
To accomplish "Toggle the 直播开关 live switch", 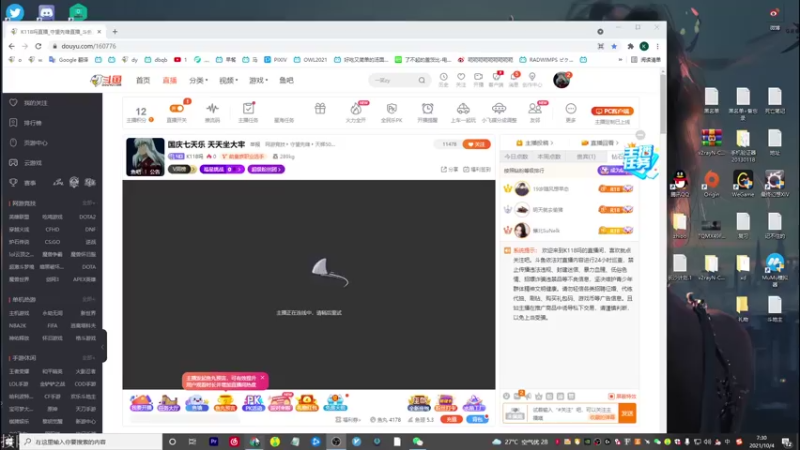I will click(x=177, y=108).
